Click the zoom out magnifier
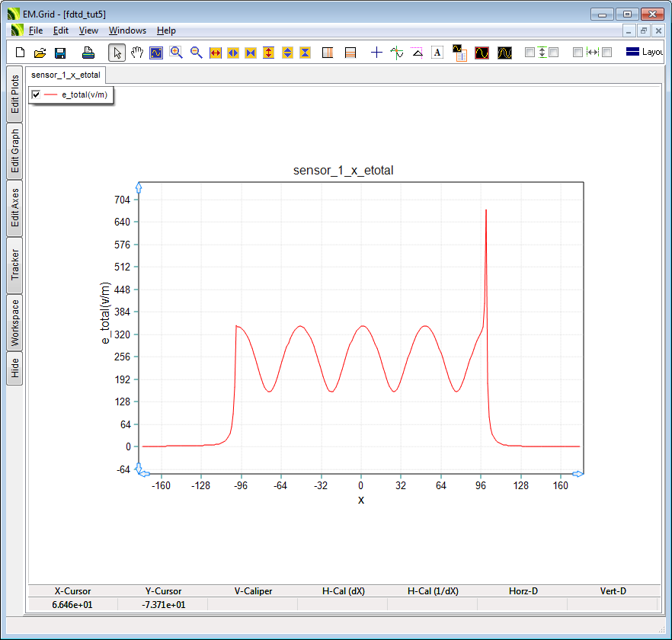 (196, 53)
